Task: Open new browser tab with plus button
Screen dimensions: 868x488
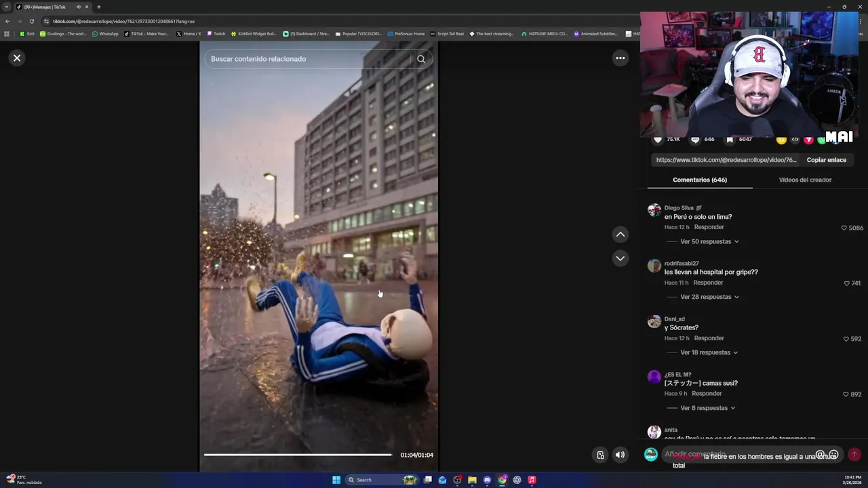Action: pyautogui.click(x=99, y=7)
